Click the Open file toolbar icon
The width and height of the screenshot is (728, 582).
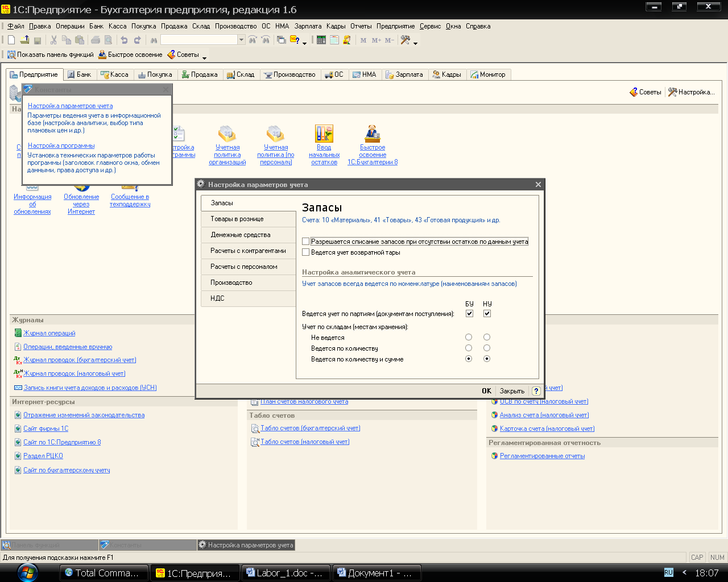(x=24, y=40)
